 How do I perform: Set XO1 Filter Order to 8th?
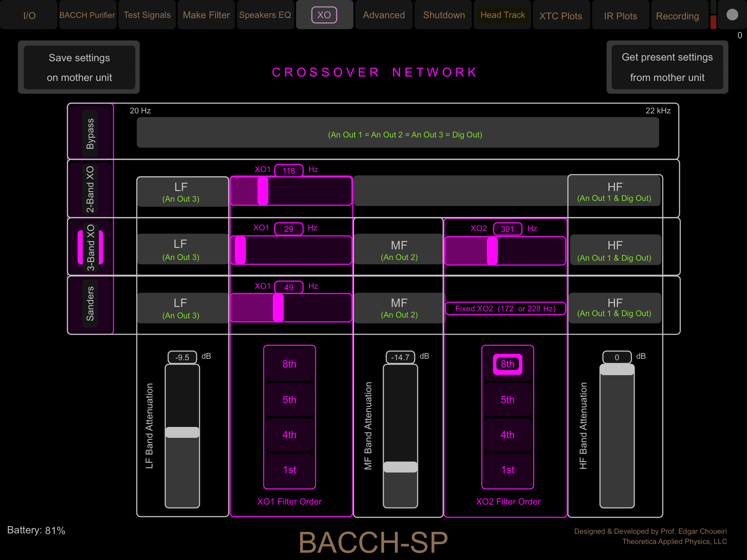pyautogui.click(x=290, y=364)
